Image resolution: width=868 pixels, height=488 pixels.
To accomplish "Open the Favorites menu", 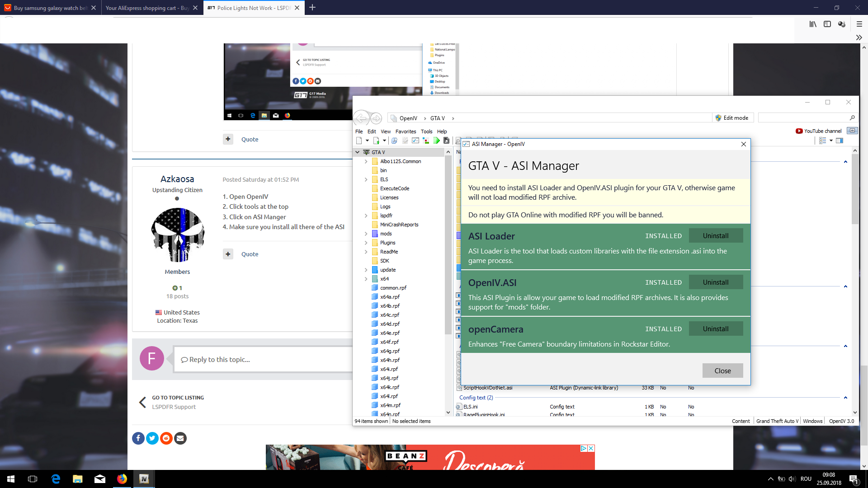I will click(x=406, y=131).
